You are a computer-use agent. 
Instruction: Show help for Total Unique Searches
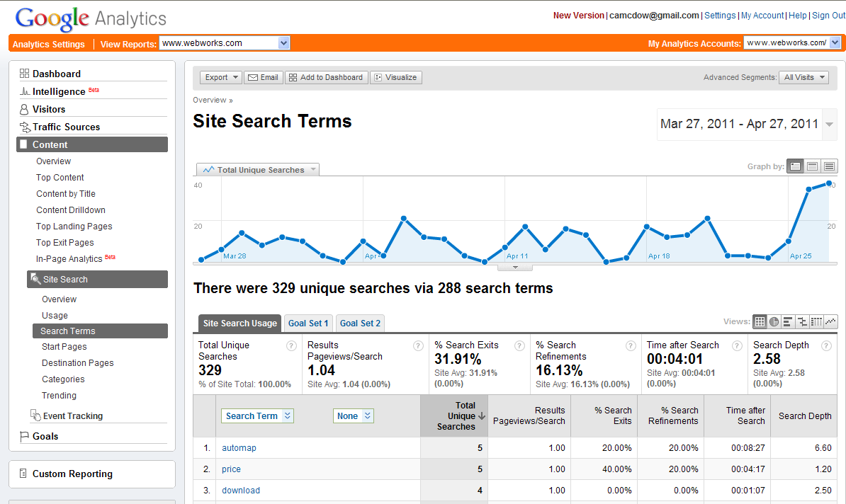291,346
